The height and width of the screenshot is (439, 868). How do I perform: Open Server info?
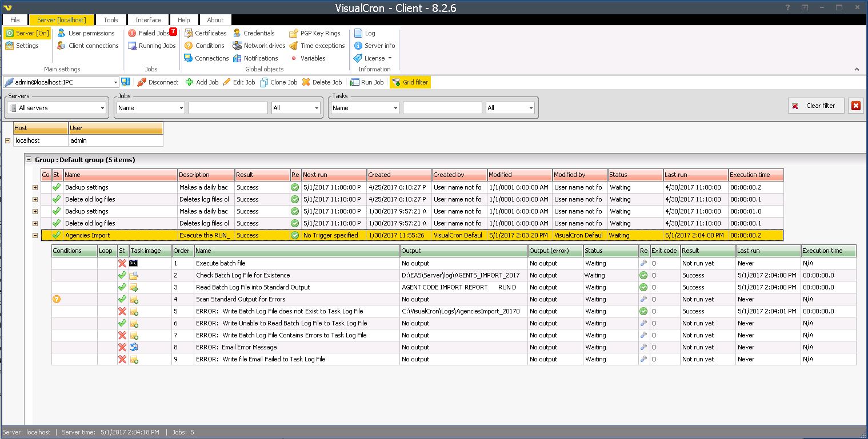[x=379, y=46]
